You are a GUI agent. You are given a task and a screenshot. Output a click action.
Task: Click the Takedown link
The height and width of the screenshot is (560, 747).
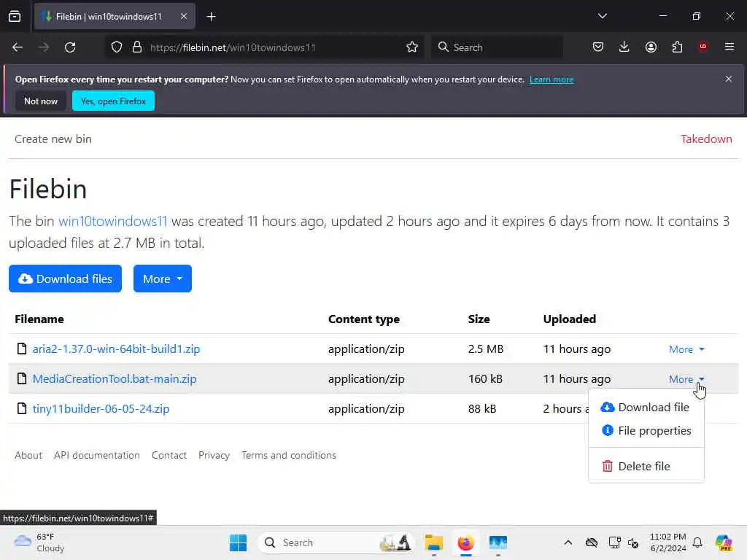tap(706, 139)
